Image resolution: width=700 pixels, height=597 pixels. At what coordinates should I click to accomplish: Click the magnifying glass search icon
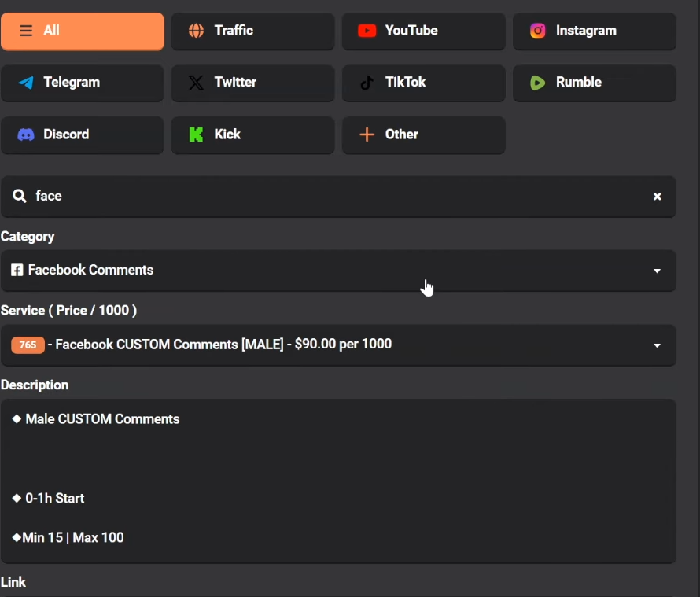20,196
